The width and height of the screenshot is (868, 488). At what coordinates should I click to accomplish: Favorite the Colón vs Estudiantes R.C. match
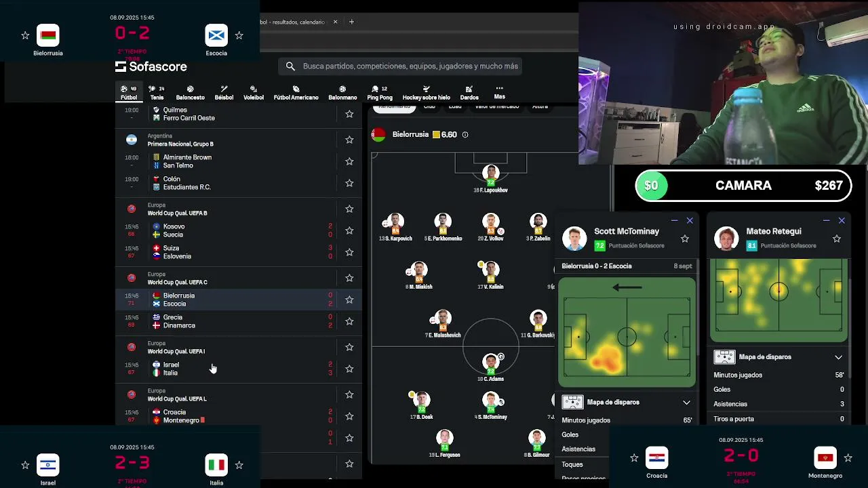coord(349,183)
